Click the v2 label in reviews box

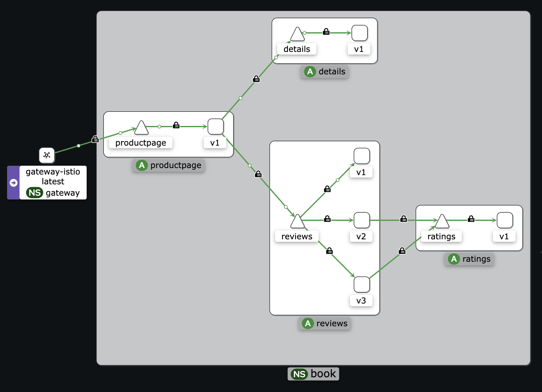tap(361, 237)
